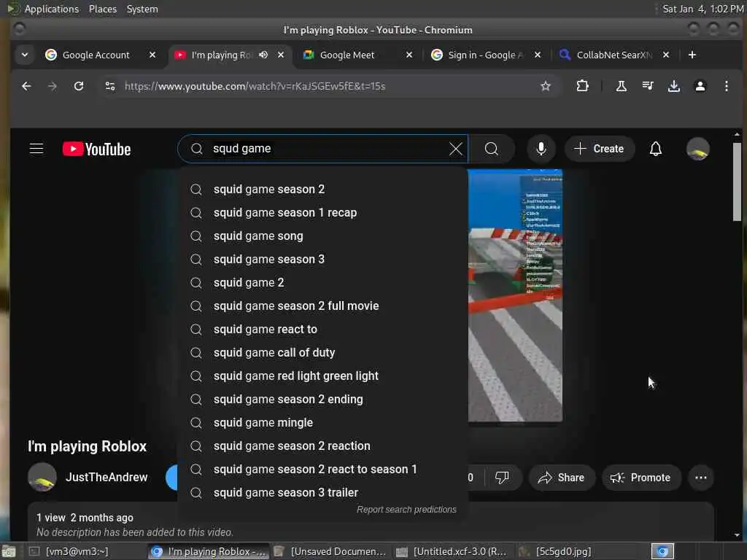
Task: Pick the squid game 2 suggestion
Action: pyautogui.click(x=323, y=282)
